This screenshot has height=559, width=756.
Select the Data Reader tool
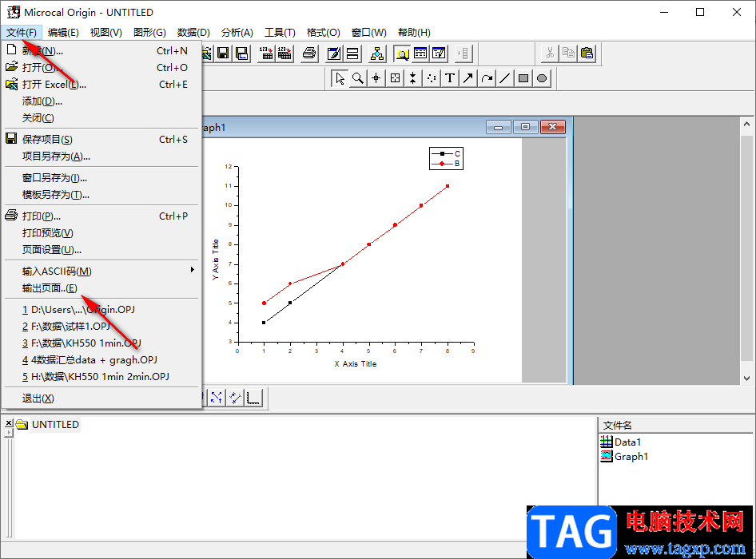click(x=395, y=78)
